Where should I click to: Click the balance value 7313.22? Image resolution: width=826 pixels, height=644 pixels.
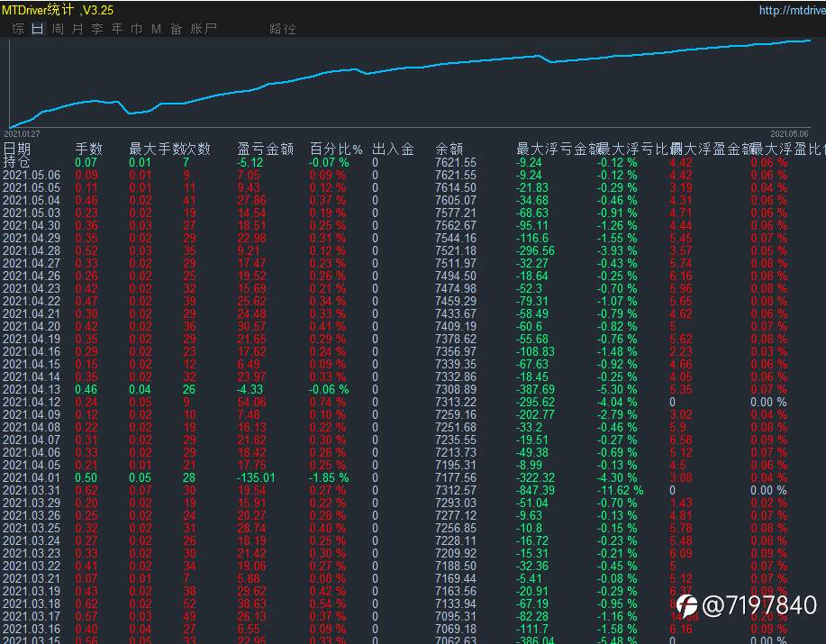pyautogui.click(x=456, y=403)
